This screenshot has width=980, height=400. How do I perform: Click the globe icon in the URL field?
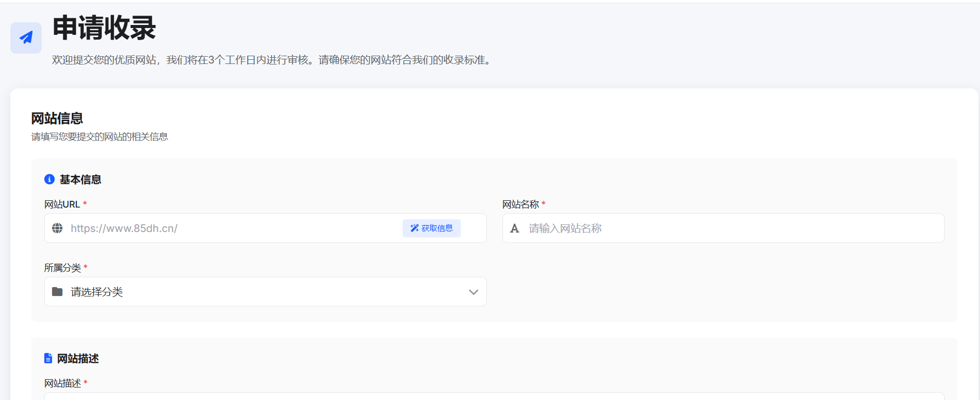[57, 228]
